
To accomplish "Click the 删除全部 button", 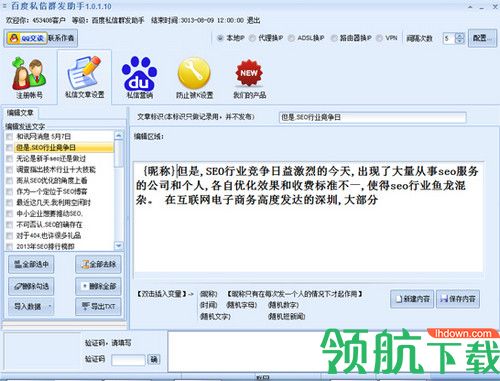I will click(x=98, y=286).
